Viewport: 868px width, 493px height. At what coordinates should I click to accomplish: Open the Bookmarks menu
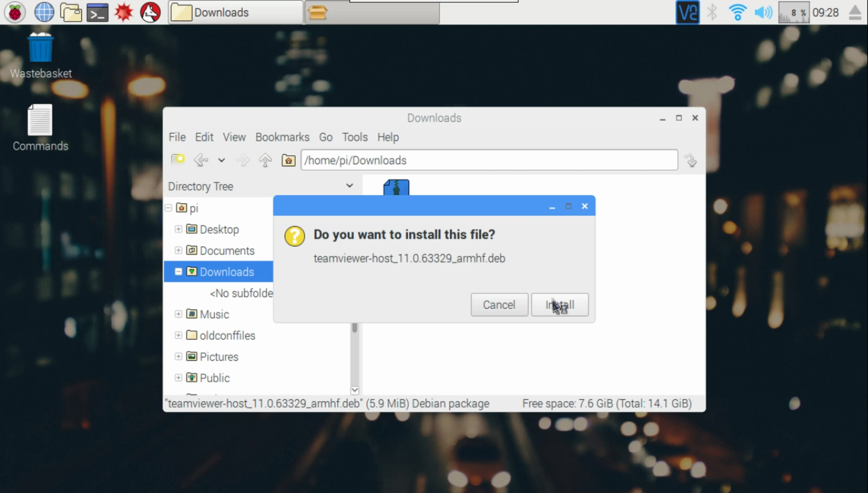click(283, 137)
